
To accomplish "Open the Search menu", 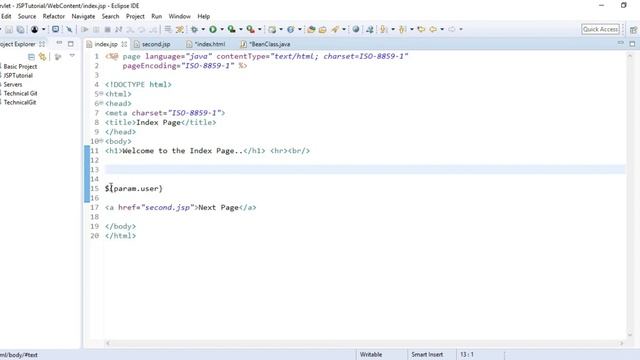I will pos(110,16).
